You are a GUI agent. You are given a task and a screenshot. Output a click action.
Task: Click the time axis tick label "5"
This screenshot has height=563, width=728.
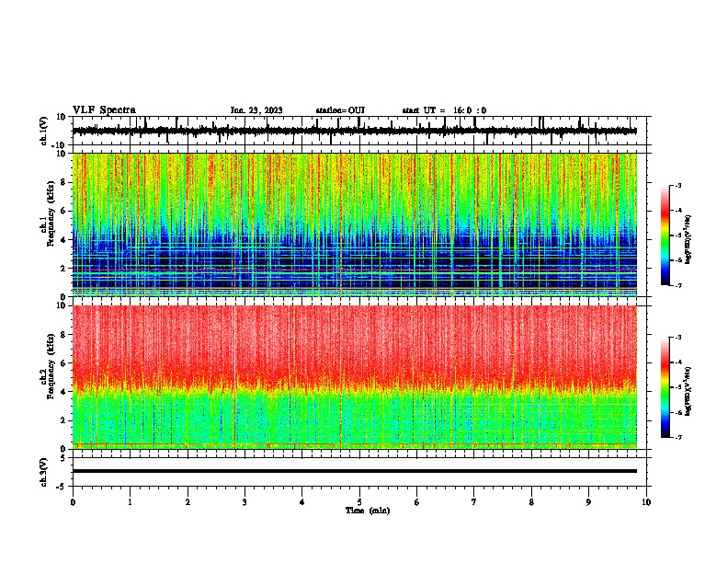point(359,502)
